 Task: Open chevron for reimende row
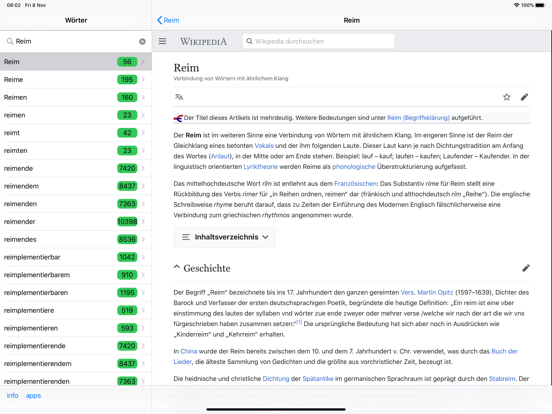(143, 168)
